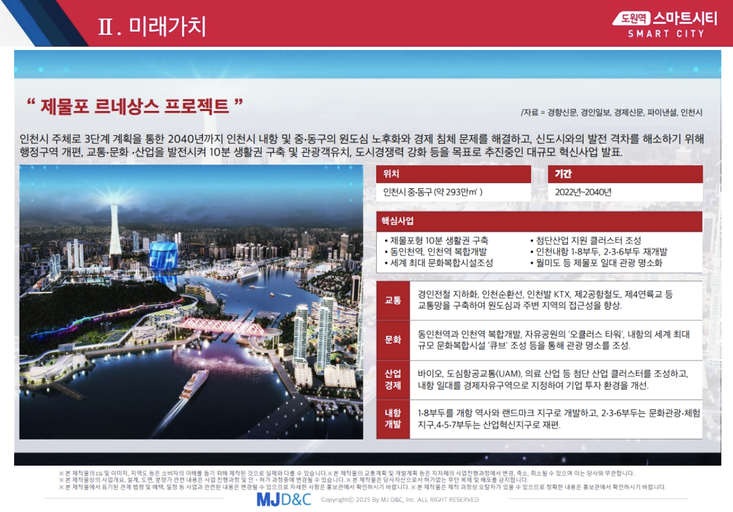The height and width of the screenshot is (512, 733).
Task: Click bullet '제물포형 10분 생활권 구축'
Action: pos(436,241)
